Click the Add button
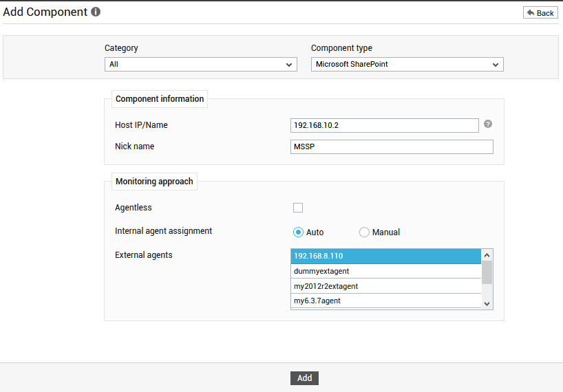 pyautogui.click(x=304, y=378)
